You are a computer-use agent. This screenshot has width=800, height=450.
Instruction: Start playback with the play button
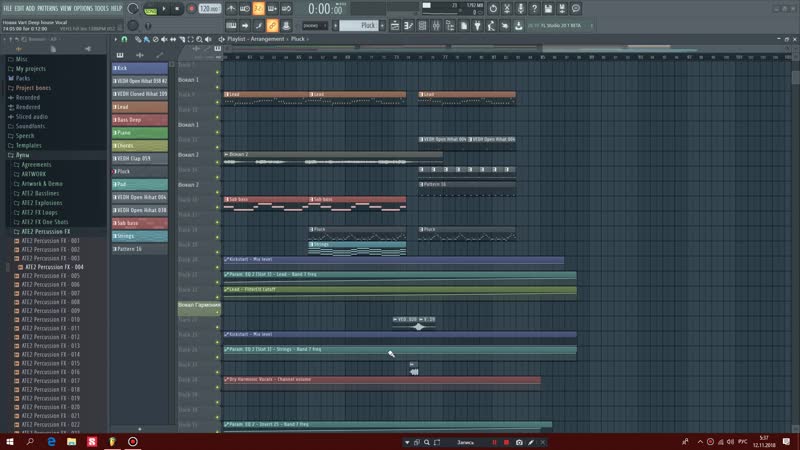point(164,9)
